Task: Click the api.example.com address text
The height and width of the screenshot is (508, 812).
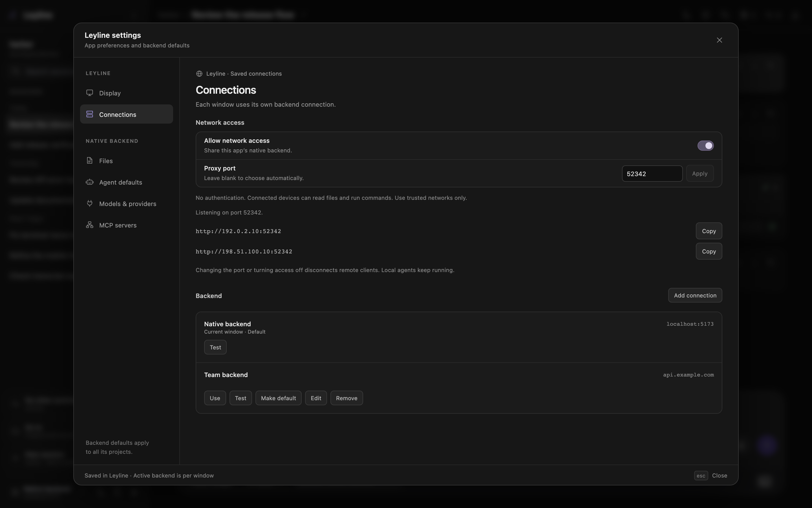Action: point(688,375)
